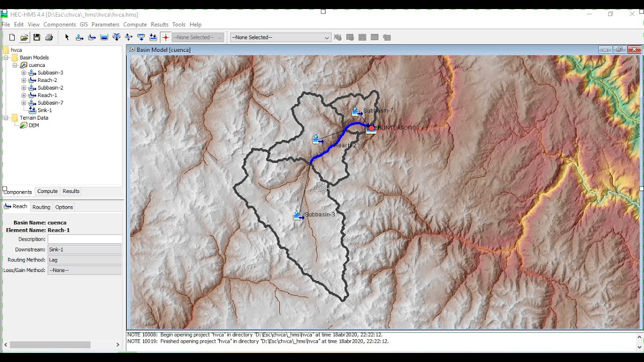Click the Description input field
Viewport: 644px width, 362px height.
pos(85,239)
